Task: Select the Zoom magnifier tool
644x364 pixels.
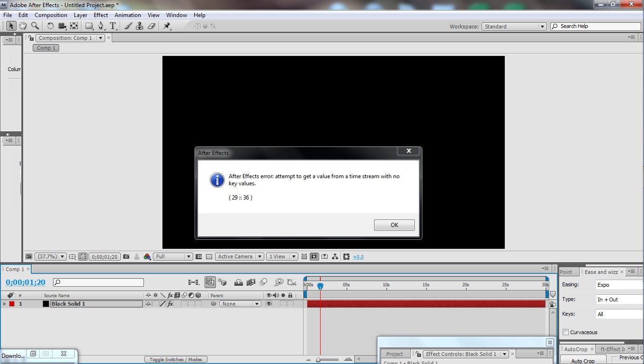Action: click(x=35, y=26)
